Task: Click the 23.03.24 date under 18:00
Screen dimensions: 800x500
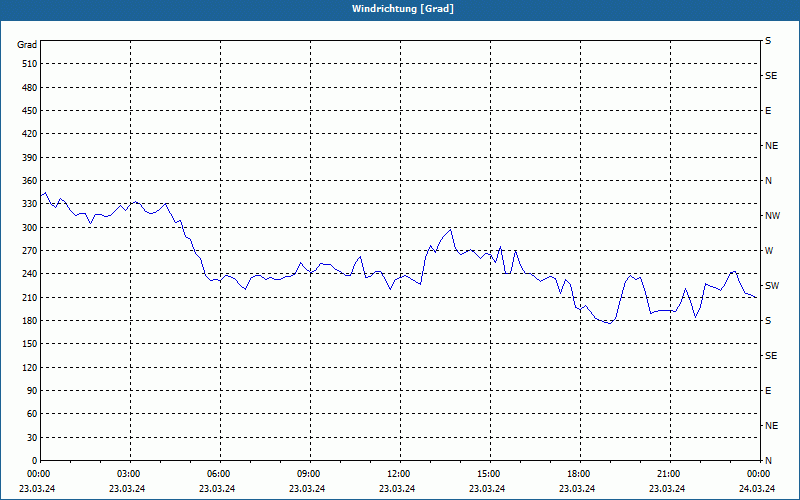Action: pyautogui.click(x=577, y=489)
